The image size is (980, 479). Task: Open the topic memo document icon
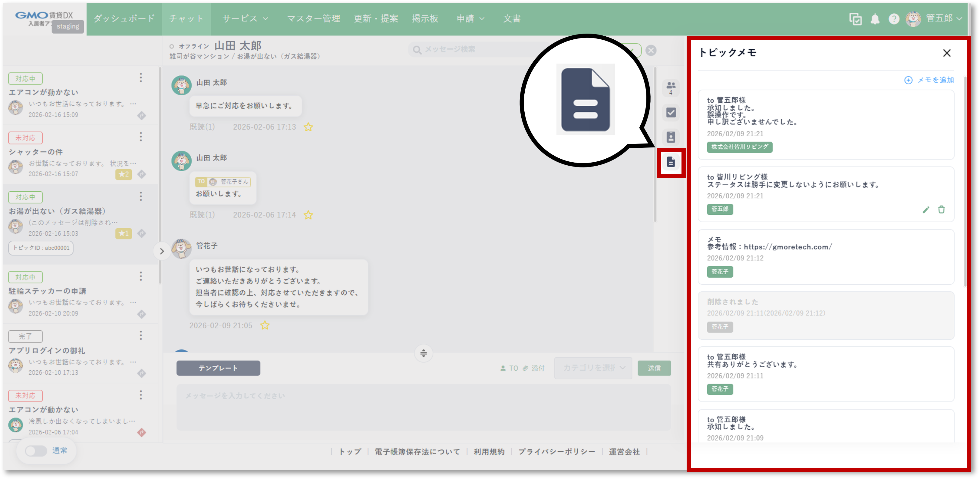tap(671, 162)
